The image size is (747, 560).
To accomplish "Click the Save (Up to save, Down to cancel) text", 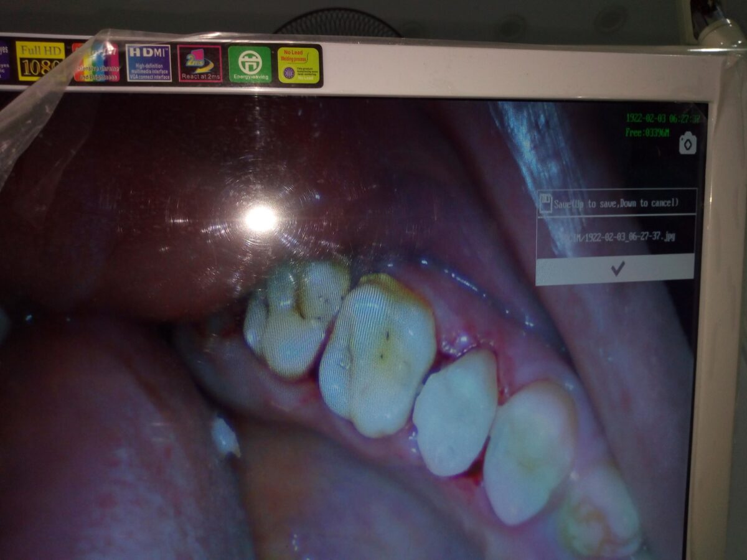I will [616, 203].
